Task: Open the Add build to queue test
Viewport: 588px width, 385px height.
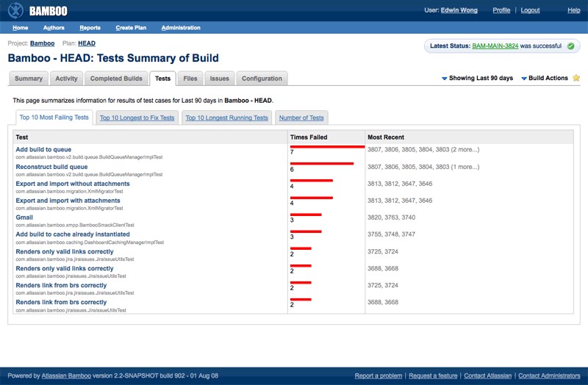Action: pyautogui.click(x=43, y=149)
